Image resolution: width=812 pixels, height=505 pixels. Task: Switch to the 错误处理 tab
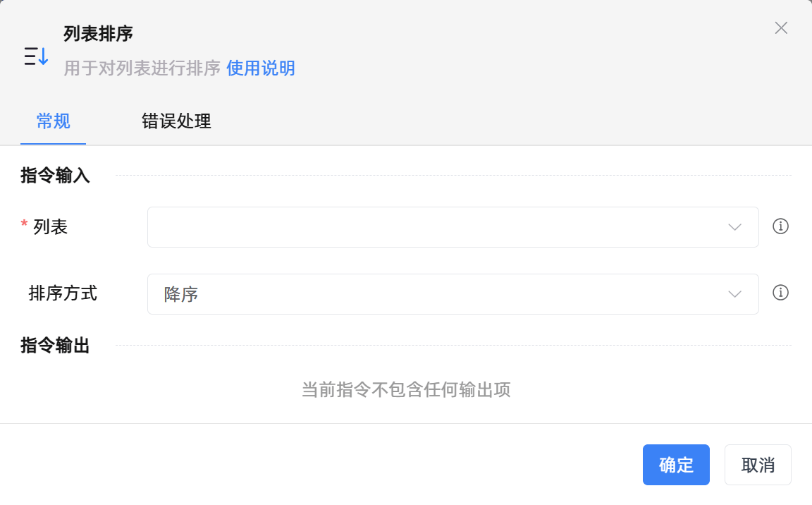[176, 121]
